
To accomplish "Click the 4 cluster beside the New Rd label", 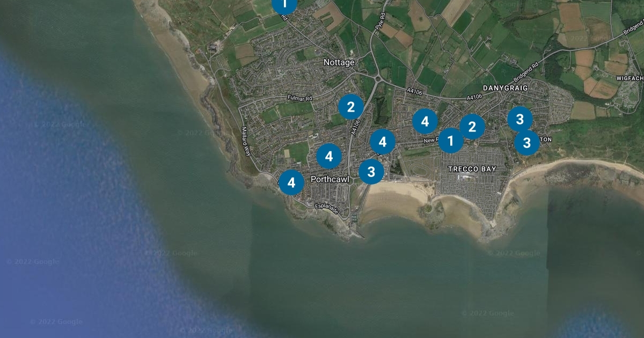I will 383,142.
